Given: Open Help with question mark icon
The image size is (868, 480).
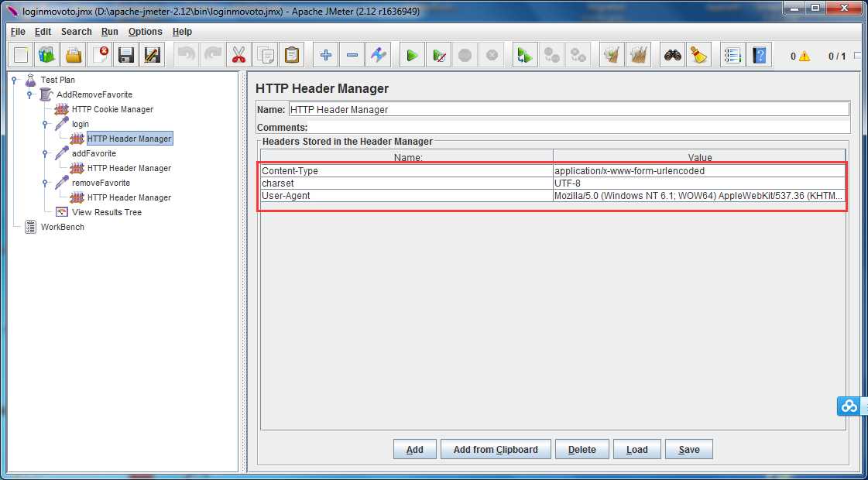Looking at the screenshot, I should click(760, 56).
